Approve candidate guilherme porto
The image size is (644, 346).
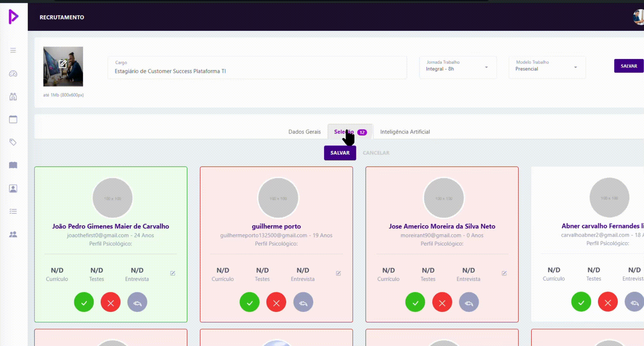click(x=250, y=302)
